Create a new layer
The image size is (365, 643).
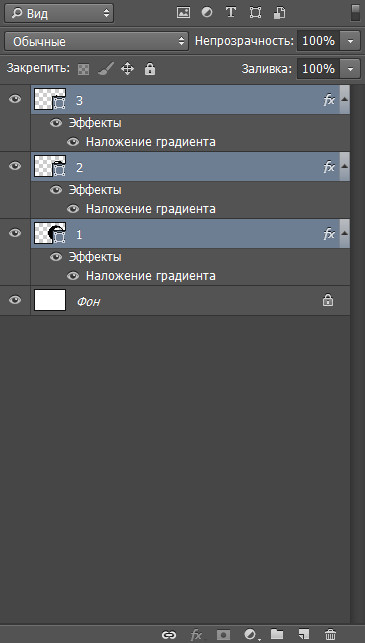[x=304, y=634]
